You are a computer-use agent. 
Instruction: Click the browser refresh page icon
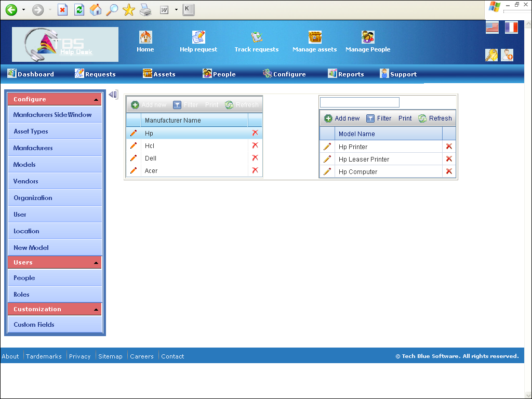click(79, 10)
